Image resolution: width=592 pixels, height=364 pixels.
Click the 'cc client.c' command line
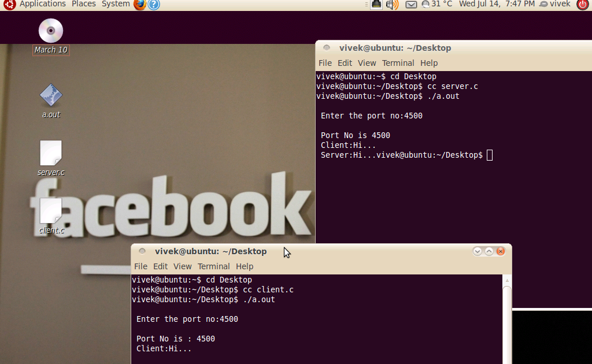point(213,289)
